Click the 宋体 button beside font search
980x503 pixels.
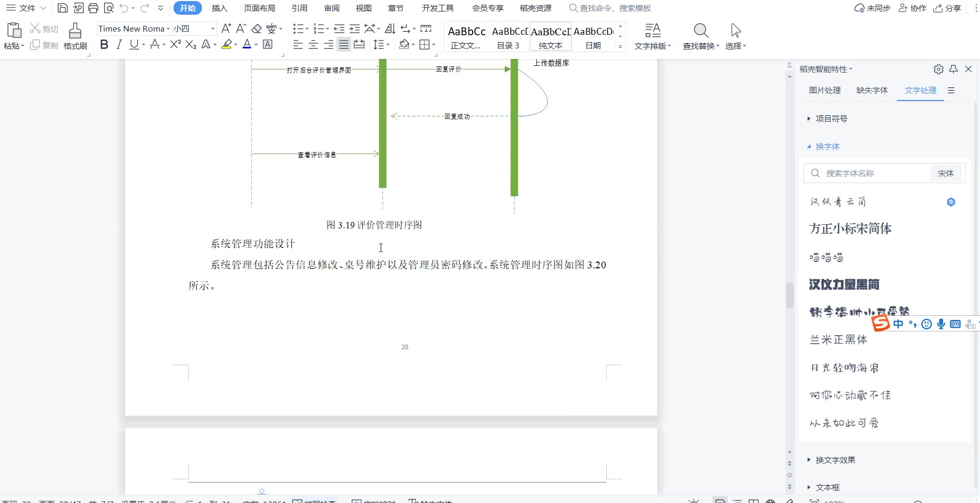click(x=945, y=173)
